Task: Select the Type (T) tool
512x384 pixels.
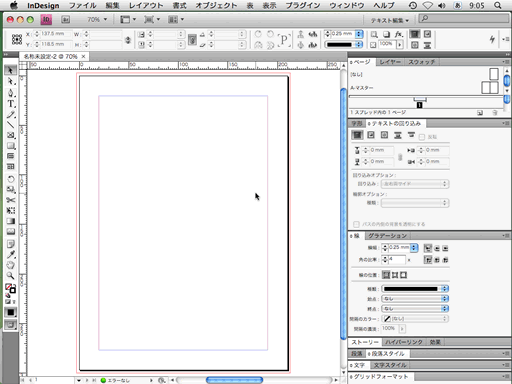Action: click(11, 104)
